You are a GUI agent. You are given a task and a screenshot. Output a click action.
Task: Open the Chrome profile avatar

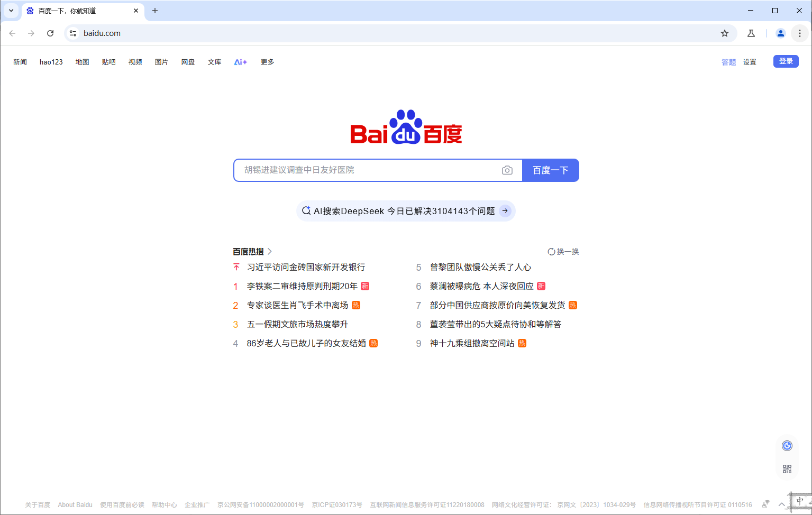pos(780,33)
